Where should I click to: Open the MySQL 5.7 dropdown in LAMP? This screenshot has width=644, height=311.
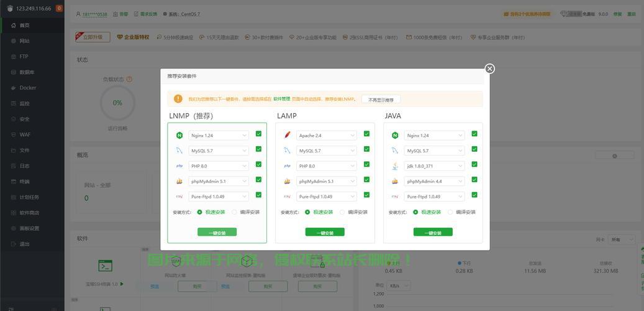(x=327, y=151)
